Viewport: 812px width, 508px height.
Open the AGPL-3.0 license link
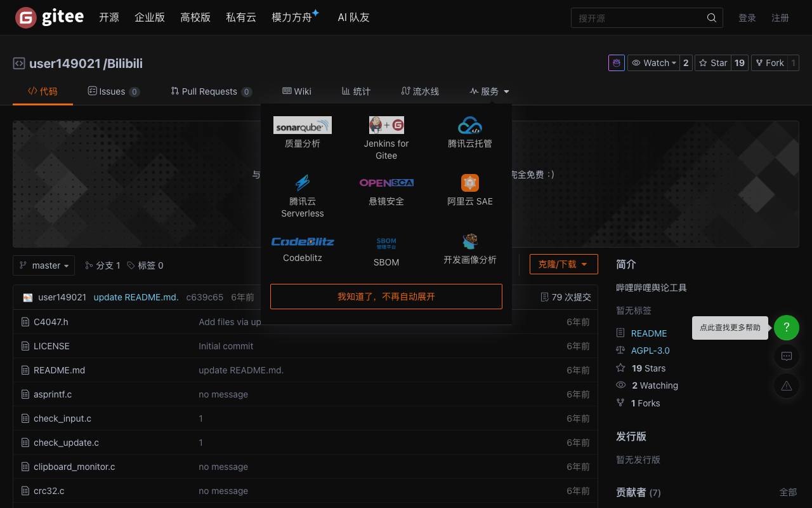point(650,351)
